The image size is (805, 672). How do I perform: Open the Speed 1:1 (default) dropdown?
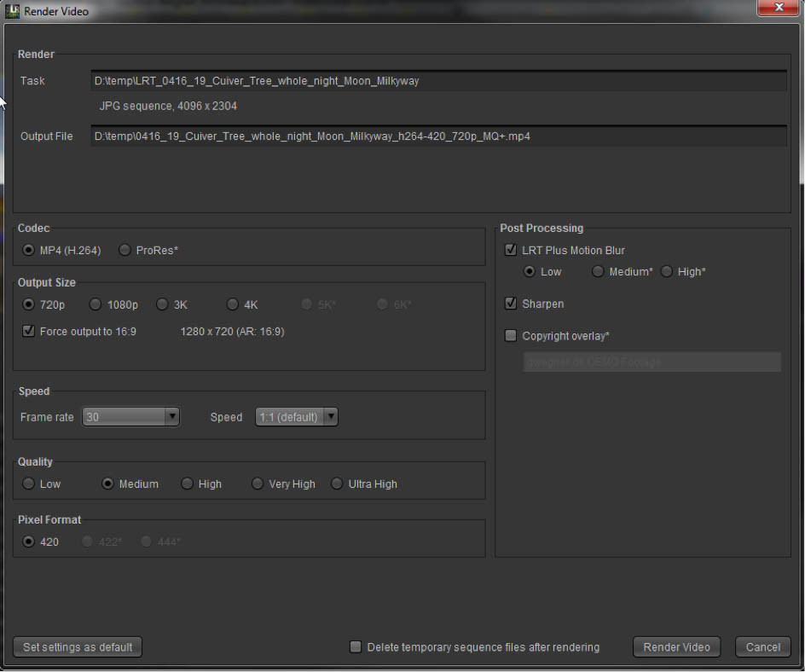click(296, 416)
